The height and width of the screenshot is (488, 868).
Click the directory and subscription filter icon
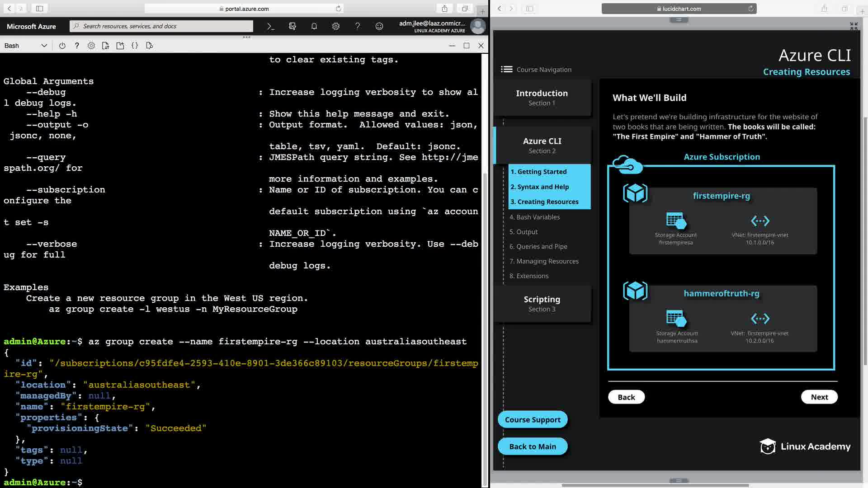point(292,26)
